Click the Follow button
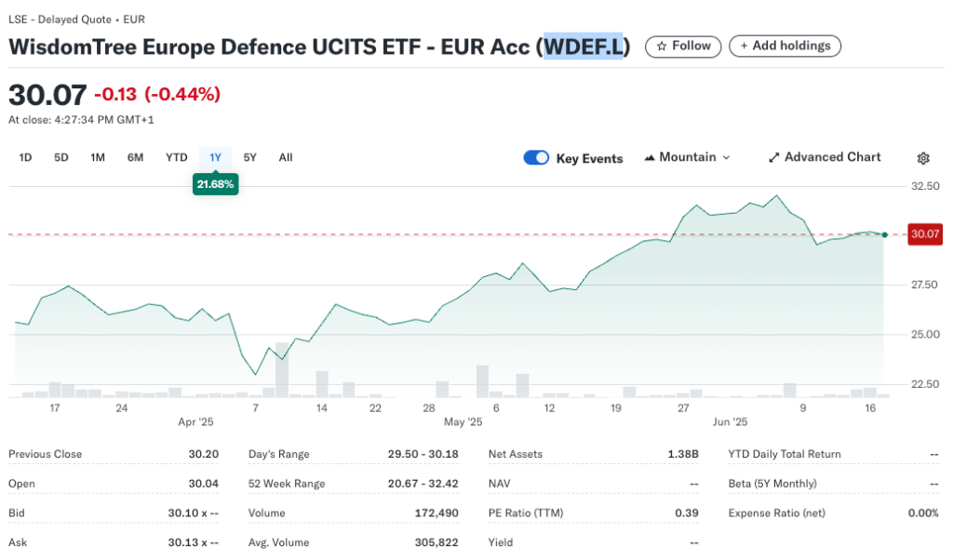The height and width of the screenshot is (560, 953). pyautogui.click(x=683, y=46)
